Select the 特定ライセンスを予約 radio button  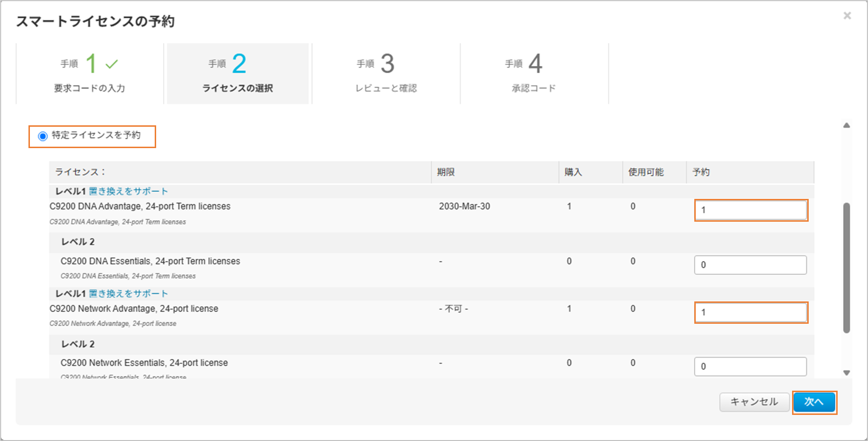point(43,136)
